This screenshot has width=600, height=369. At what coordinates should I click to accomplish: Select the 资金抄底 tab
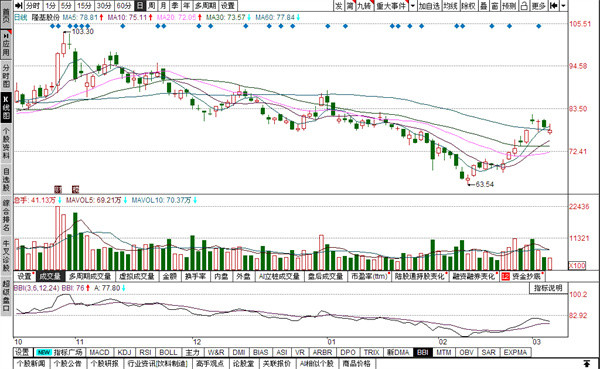click(522, 276)
